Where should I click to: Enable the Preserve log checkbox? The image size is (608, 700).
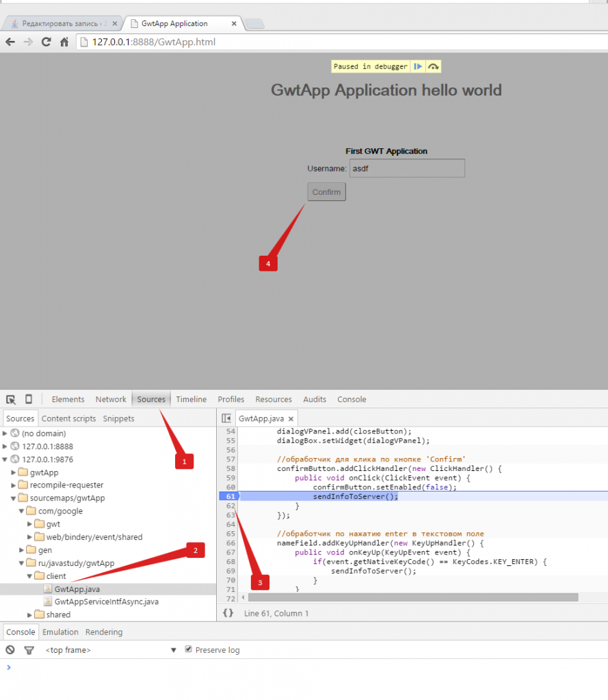[x=189, y=649]
